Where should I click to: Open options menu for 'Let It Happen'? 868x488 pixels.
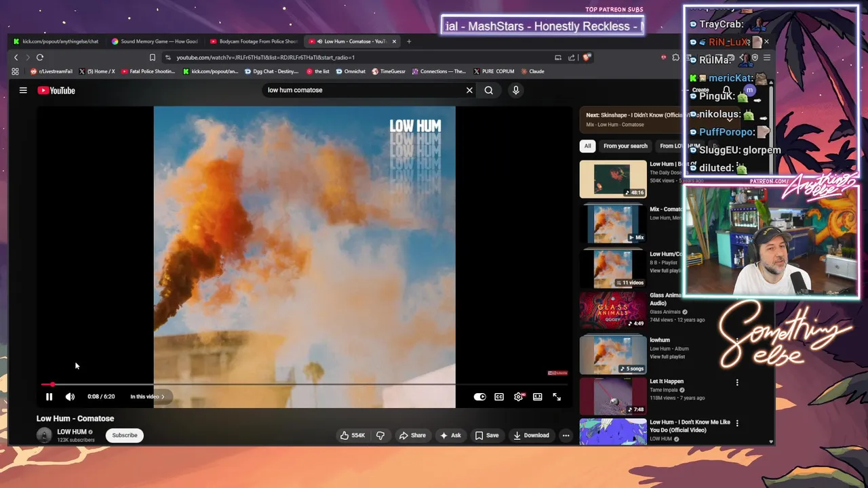(737, 382)
